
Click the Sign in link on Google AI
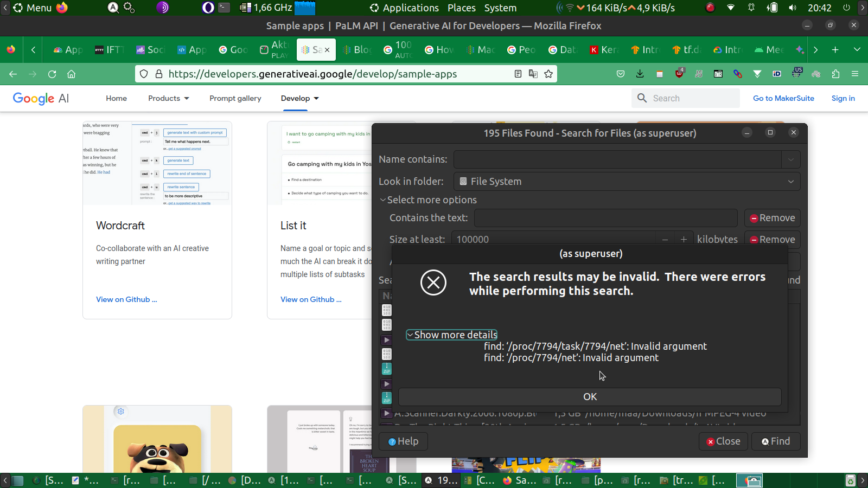coord(843,98)
